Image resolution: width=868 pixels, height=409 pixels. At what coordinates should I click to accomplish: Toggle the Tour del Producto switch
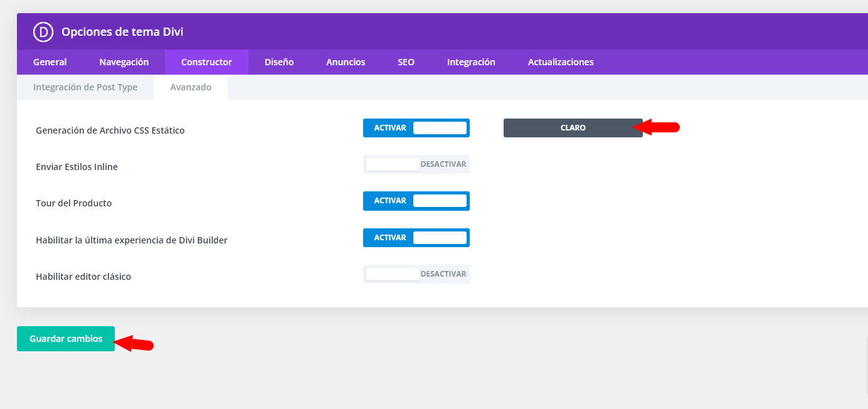click(x=416, y=201)
